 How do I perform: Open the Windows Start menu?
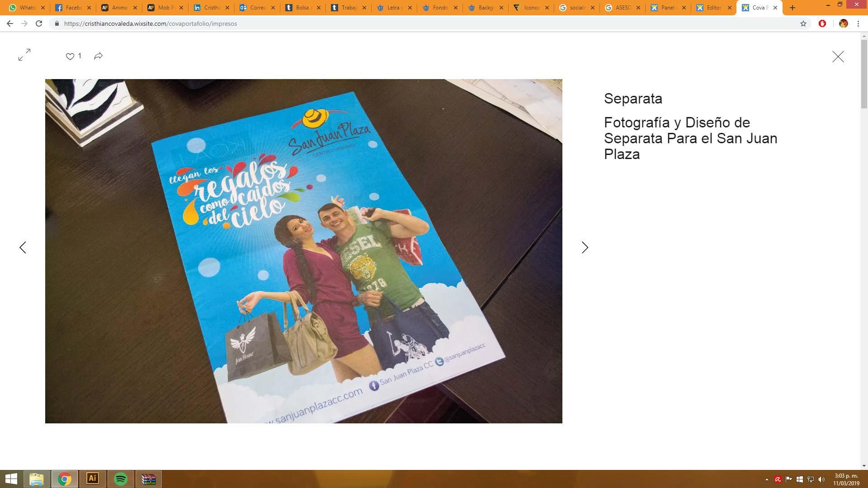pos(11,479)
